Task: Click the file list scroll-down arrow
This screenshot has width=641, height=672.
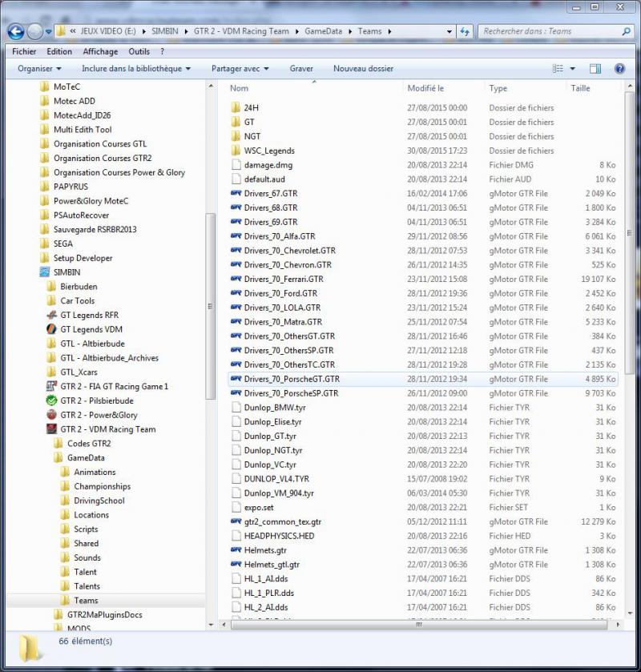Action: coord(630,614)
